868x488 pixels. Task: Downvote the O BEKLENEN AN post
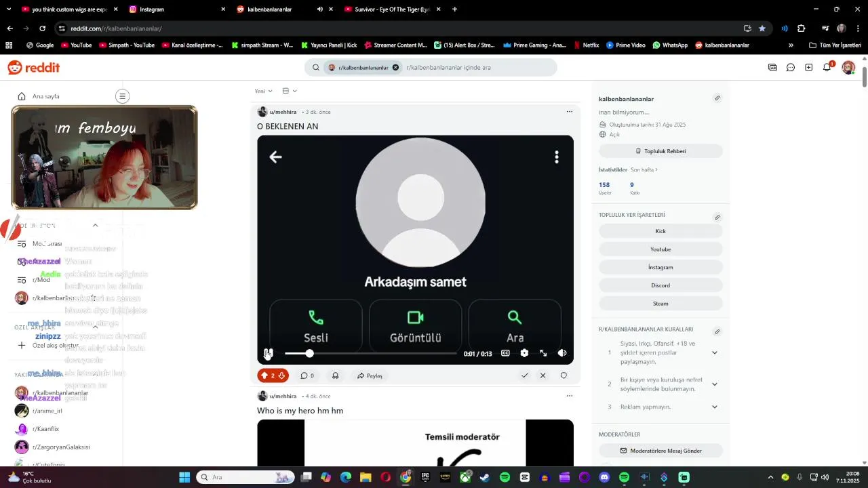coord(281,375)
